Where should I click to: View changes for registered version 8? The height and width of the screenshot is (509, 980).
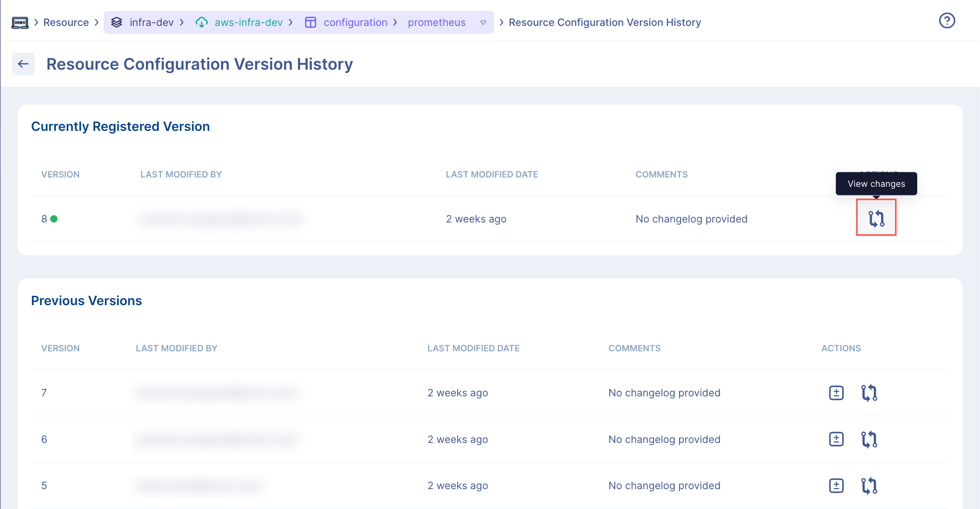coord(876,218)
